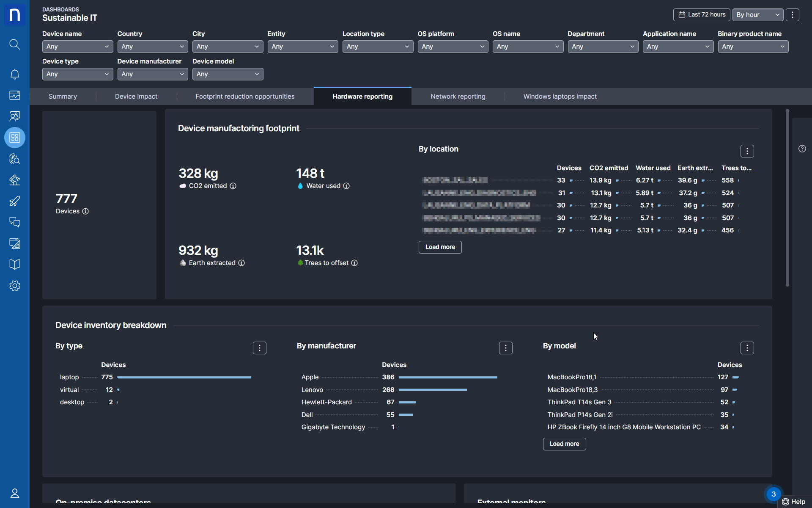This screenshot has height=508, width=812.
Task: Click Load more under By location
Action: click(440, 247)
